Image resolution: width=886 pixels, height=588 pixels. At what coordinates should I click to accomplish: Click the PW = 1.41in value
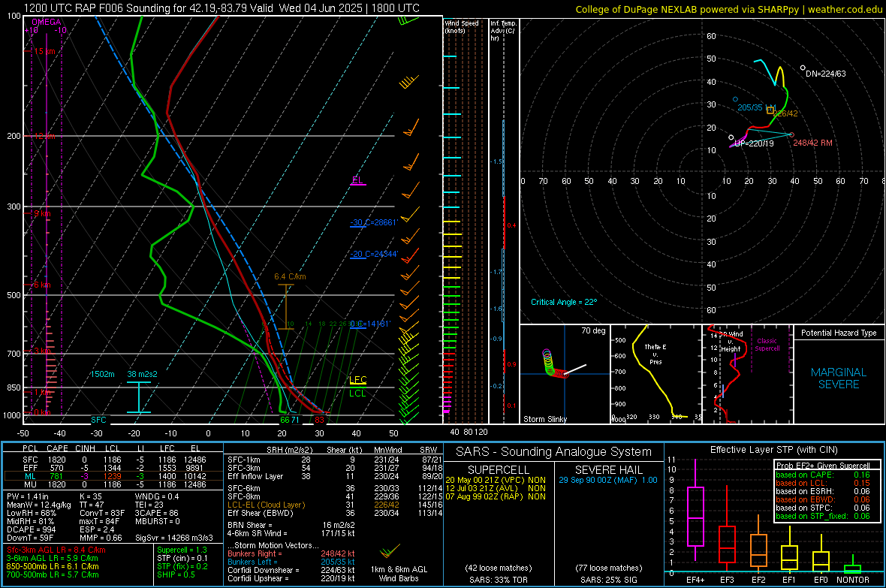point(28,496)
